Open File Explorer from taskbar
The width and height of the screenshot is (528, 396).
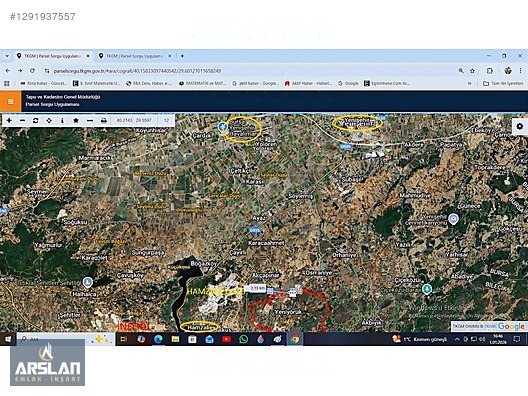click(x=175, y=339)
